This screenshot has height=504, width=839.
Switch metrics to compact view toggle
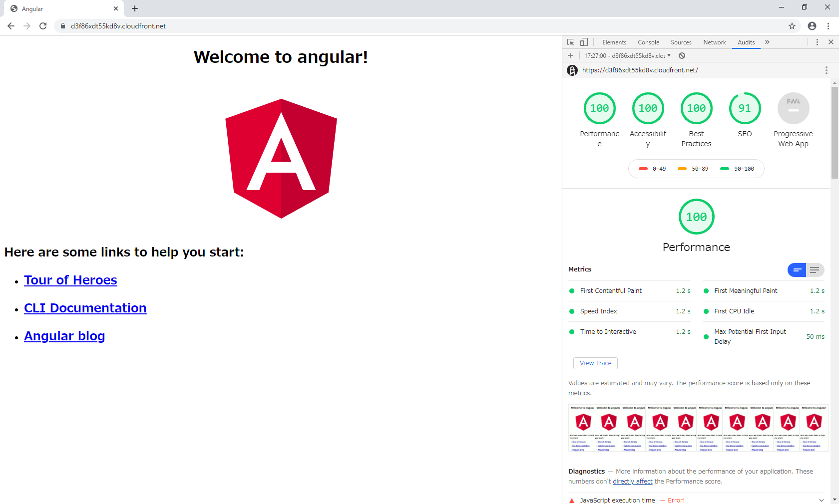(x=797, y=270)
